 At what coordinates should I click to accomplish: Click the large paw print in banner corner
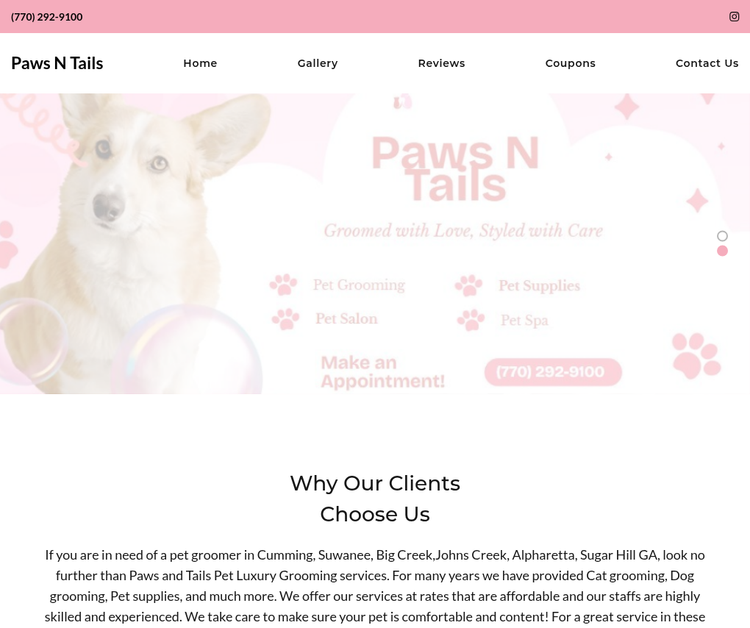click(696, 355)
